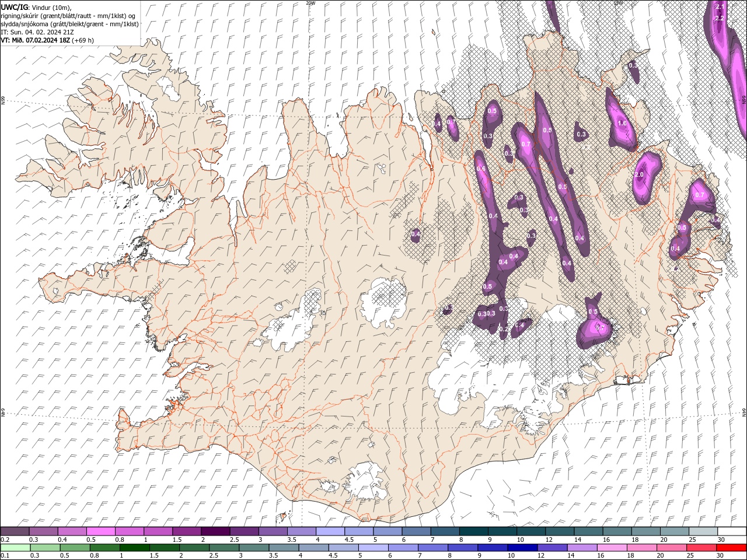
Task: Click the 0.6 precipitation value on the map
Action: click(x=481, y=169)
